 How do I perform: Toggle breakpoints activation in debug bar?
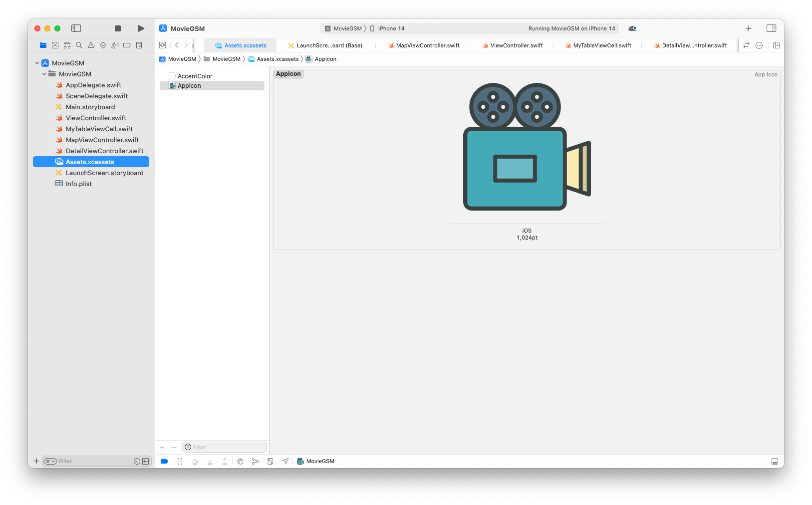coord(164,462)
